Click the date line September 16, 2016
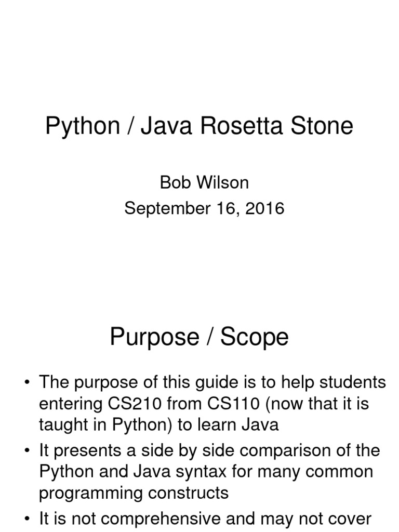Viewport: 399px width, 532px height. pos(204,208)
